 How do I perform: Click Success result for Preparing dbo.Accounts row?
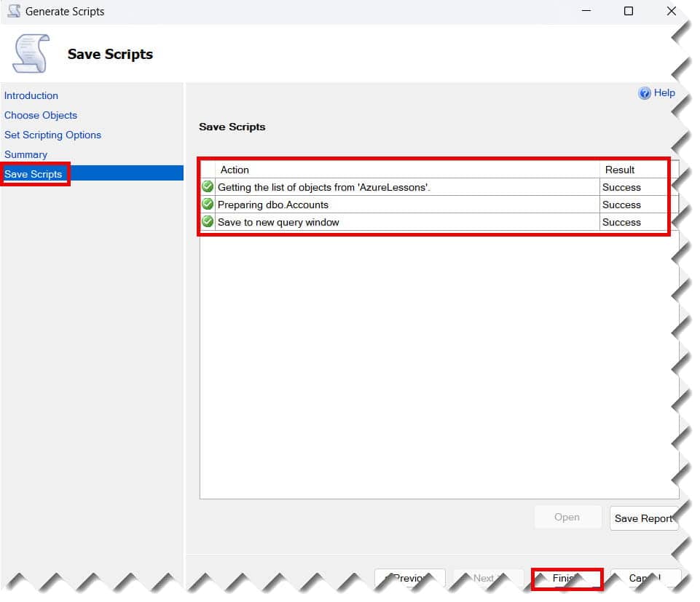tap(621, 205)
